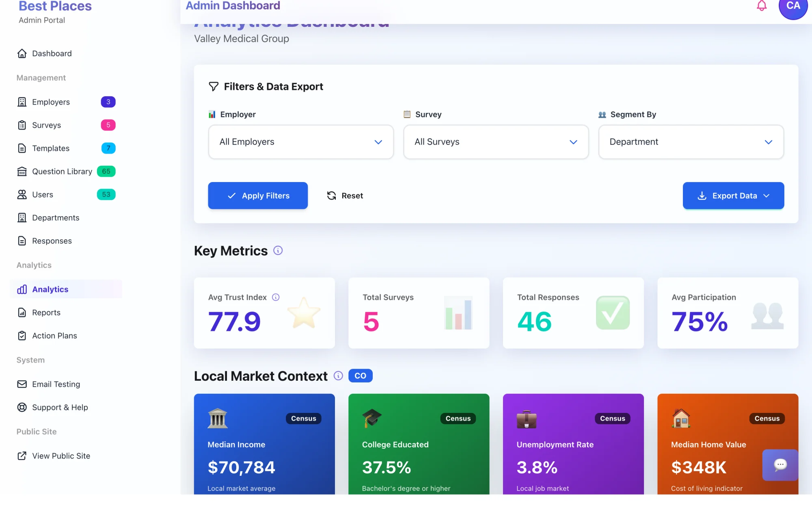812x508 pixels.
Task: Click the Avg Trust Index info icon
Action: pos(276,297)
